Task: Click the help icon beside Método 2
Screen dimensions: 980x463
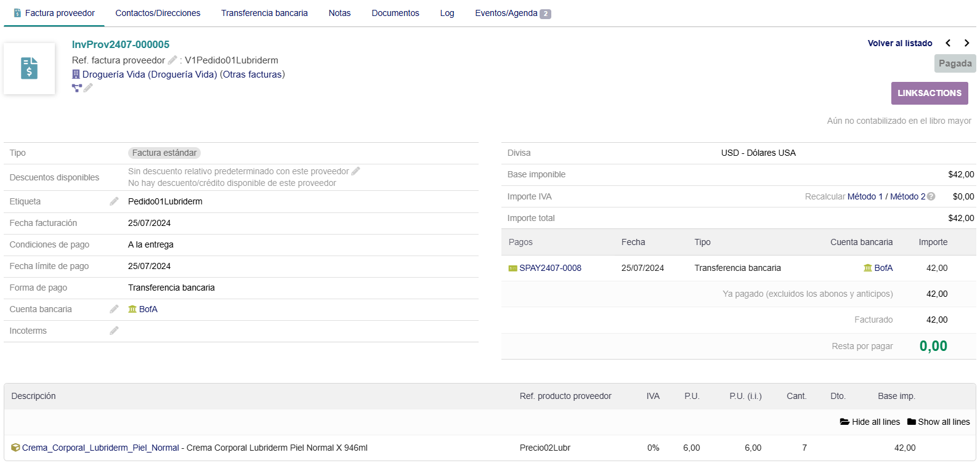Action: 931,196
